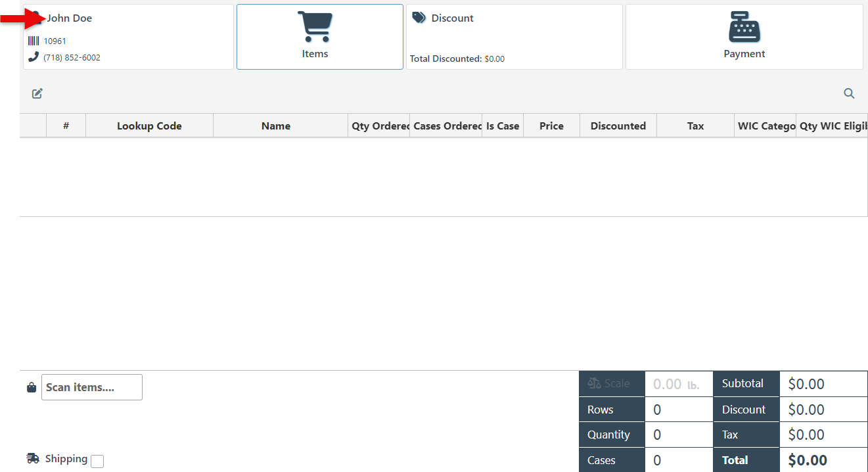Image resolution: width=868 pixels, height=472 pixels.
Task: Sort by the Name column header
Action: 276,126
